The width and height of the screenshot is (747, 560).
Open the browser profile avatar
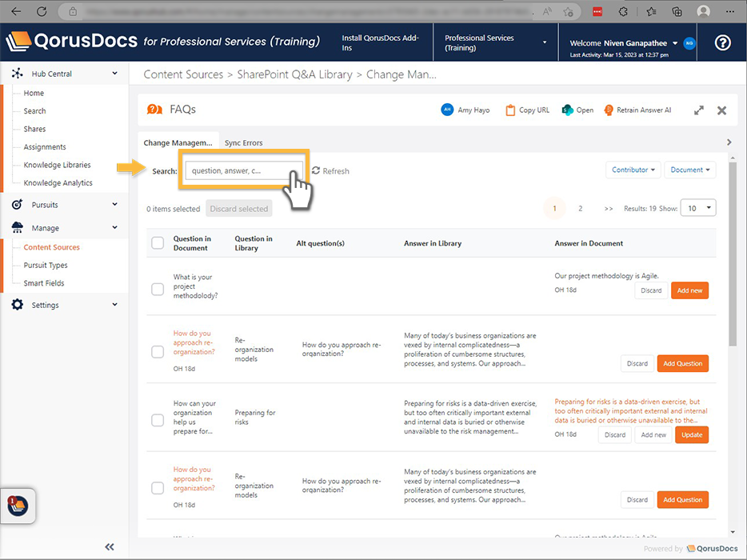(703, 12)
